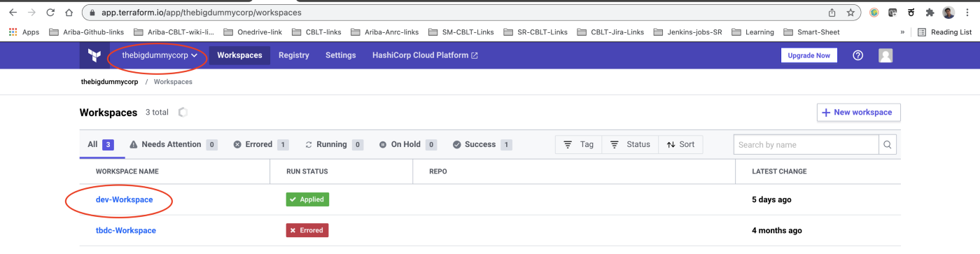Click the Applied status badge

(x=307, y=199)
